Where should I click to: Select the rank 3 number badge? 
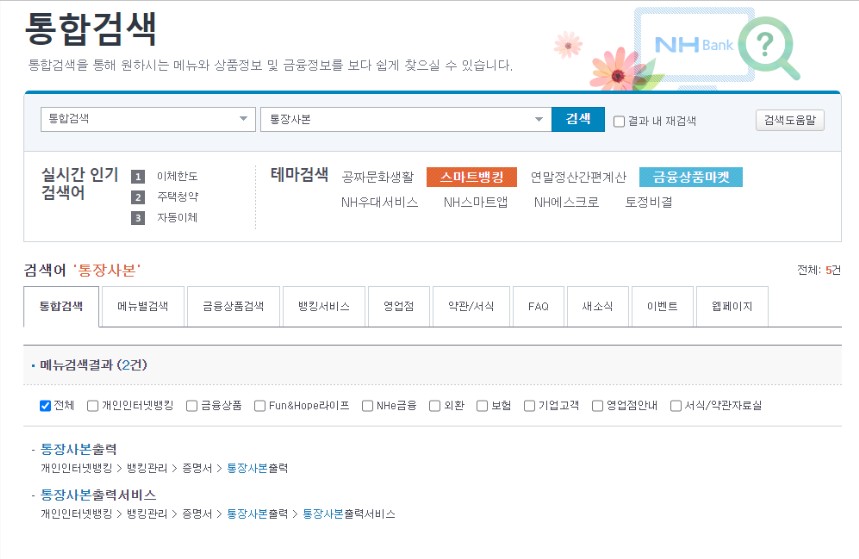click(138, 218)
